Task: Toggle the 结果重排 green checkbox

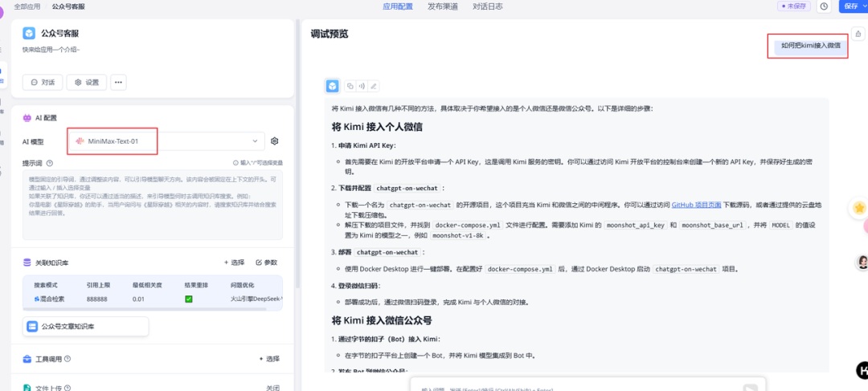Action: click(x=188, y=299)
